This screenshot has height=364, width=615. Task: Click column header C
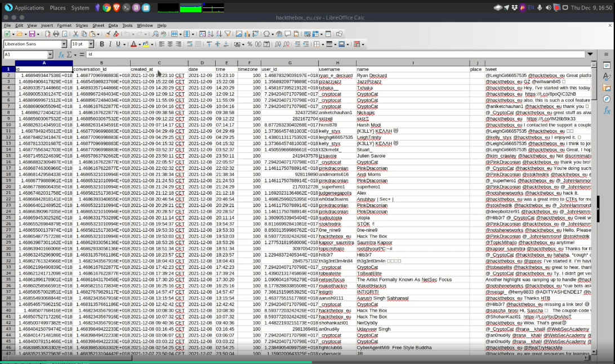[x=159, y=62]
